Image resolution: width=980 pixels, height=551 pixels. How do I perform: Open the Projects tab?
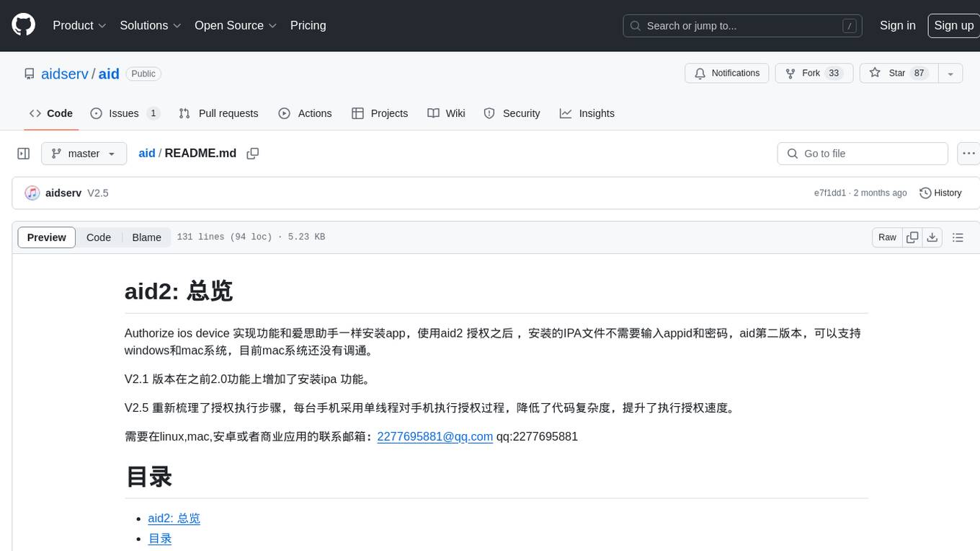tap(380, 113)
